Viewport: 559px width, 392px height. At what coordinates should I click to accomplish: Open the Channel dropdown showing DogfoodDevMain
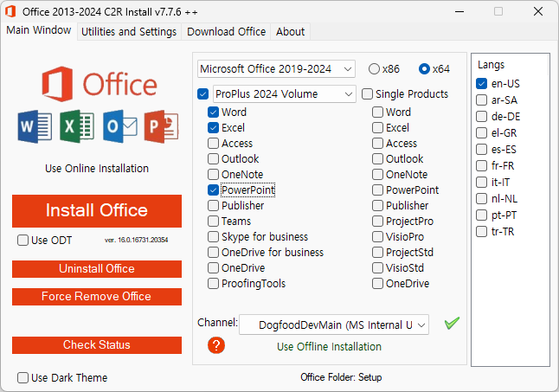tap(334, 325)
